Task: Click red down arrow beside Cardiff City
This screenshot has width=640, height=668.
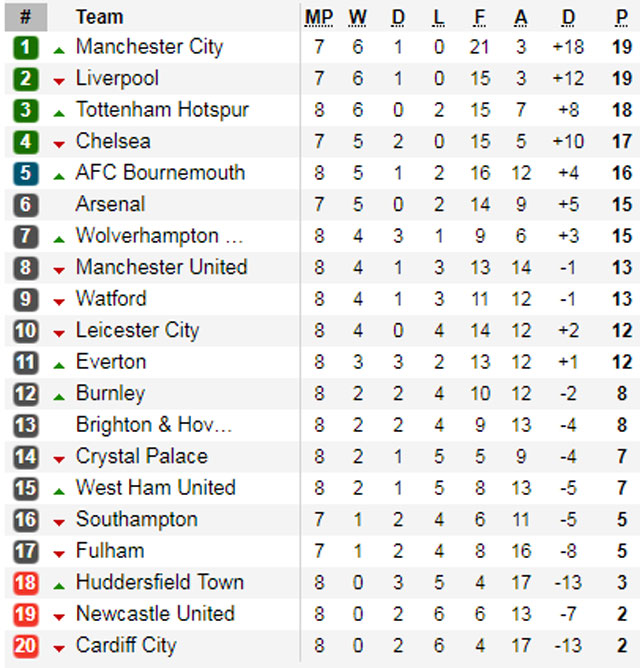Action: pyautogui.click(x=59, y=647)
